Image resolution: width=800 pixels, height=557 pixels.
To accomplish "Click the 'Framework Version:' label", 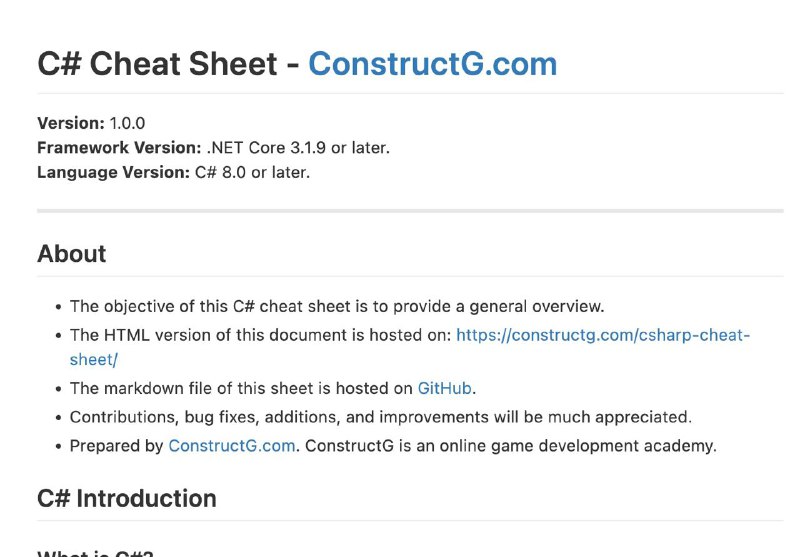I will 119,148.
